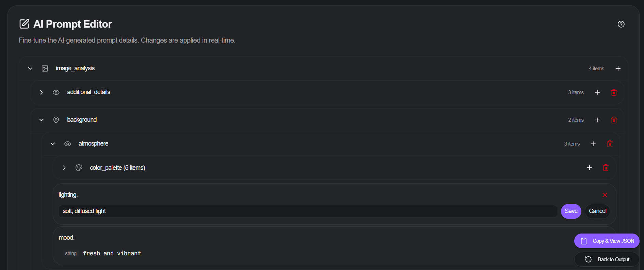The height and width of the screenshot is (270, 644).
Task: Open the help question mark icon
Action: click(x=621, y=24)
